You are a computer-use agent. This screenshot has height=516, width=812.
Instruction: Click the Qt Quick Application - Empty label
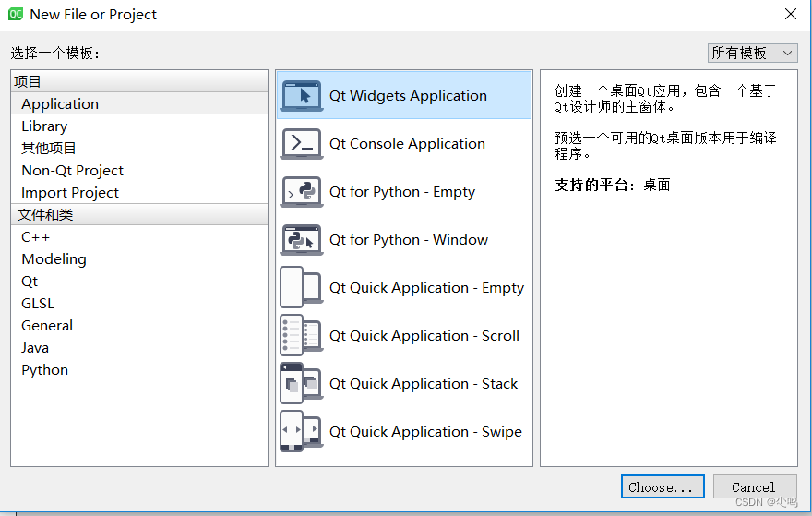[x=426, y=287]
